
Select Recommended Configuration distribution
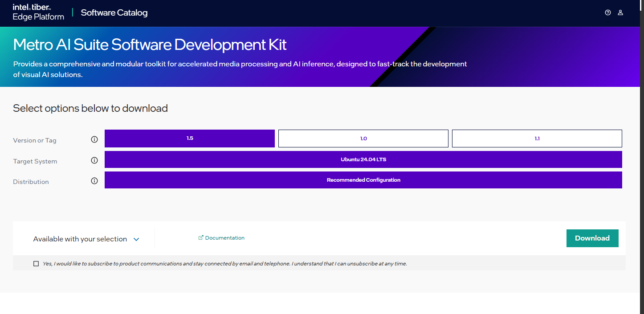pos(363,180)
